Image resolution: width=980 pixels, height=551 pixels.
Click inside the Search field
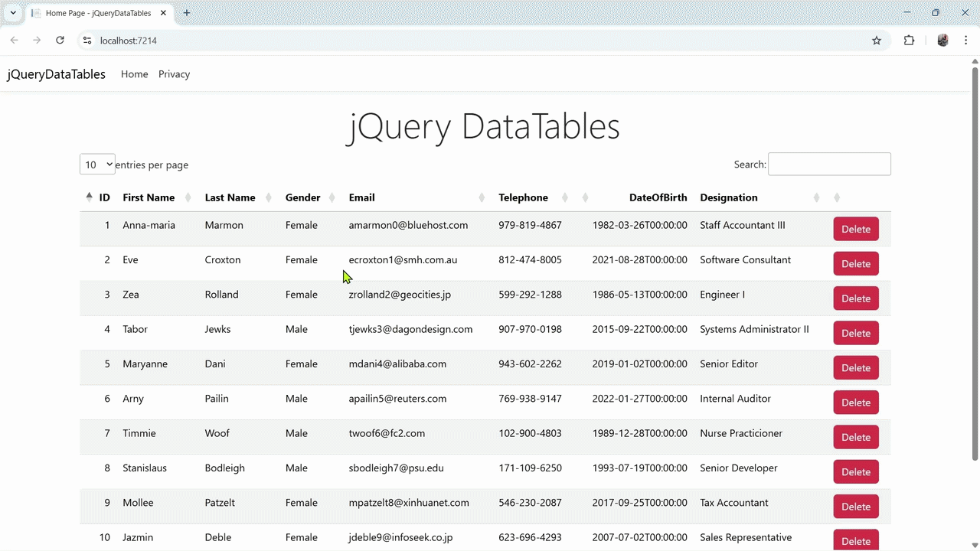(829, 165)
